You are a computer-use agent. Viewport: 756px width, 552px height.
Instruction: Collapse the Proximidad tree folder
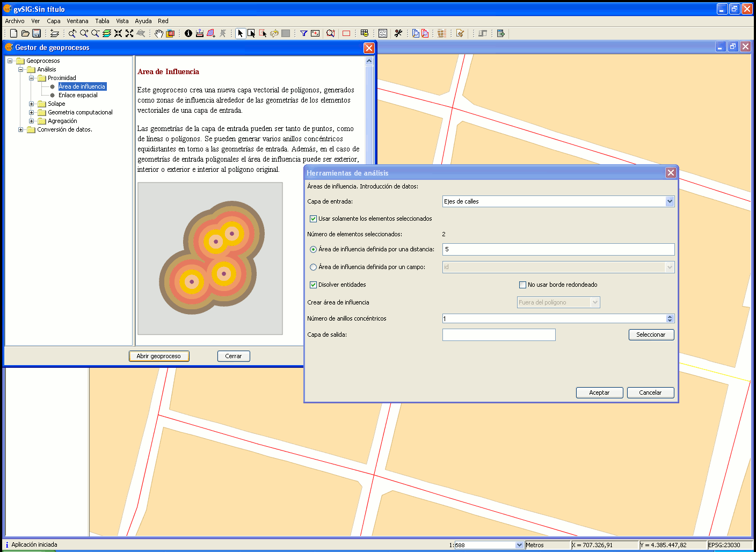point(31,78)
